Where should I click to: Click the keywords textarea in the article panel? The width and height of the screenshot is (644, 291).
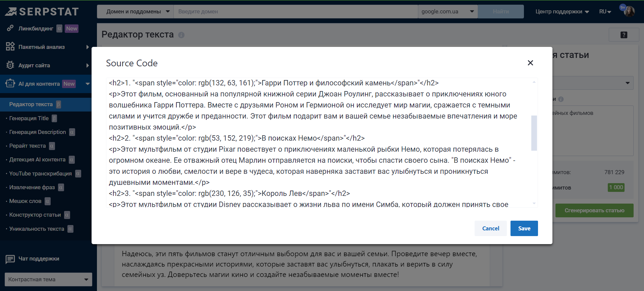click(x=593, y=131)
